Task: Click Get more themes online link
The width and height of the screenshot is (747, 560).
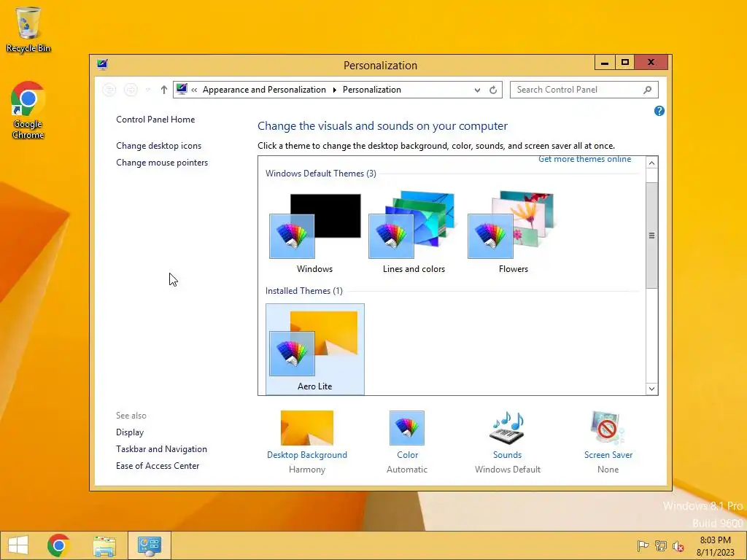Action: tap(584, 159)
